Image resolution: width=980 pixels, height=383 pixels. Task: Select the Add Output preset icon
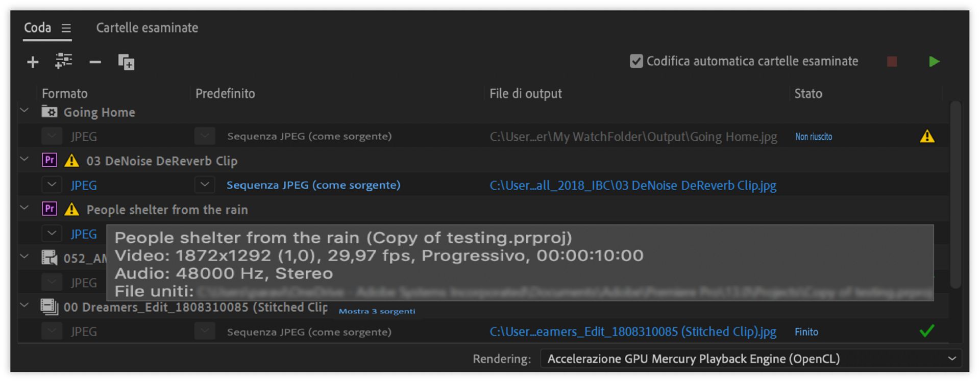(x=63, y=62)
